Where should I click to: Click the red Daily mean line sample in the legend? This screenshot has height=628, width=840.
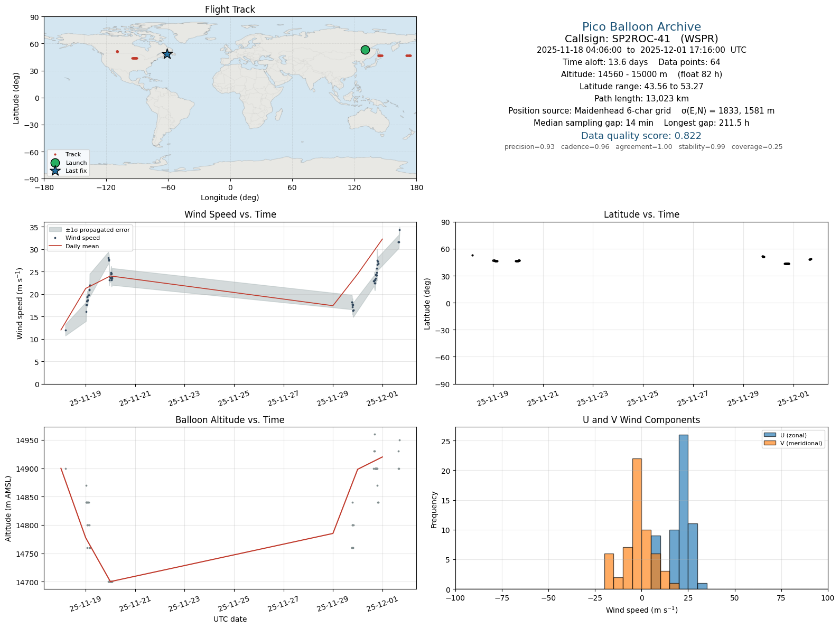[55, 246]
